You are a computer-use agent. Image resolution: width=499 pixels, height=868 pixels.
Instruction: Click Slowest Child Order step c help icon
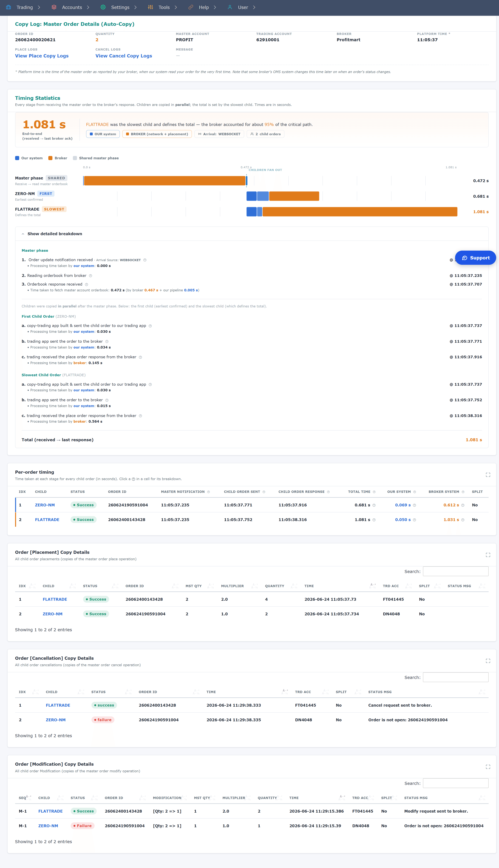[141, 416]
